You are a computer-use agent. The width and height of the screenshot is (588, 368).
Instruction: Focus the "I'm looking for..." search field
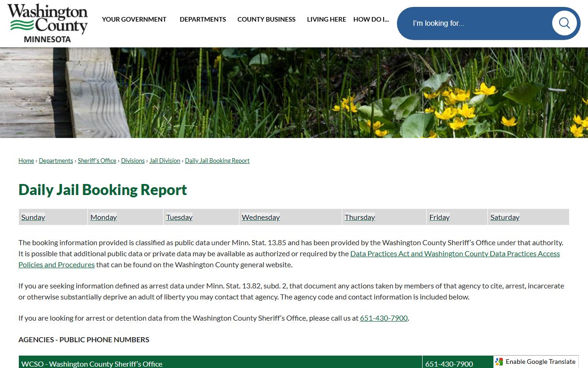tap(478, 23)
